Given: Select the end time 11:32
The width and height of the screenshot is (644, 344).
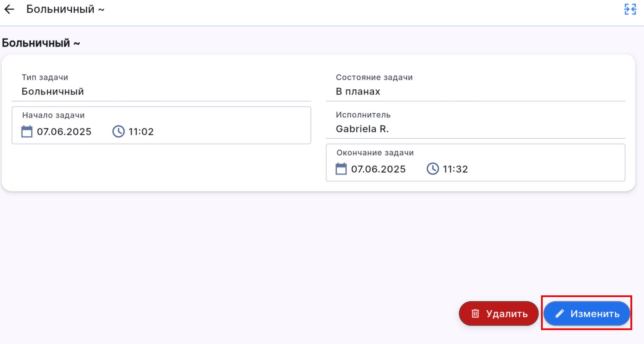Looking at the screenshot, I should pyautogui.click(x=455, y=169).
